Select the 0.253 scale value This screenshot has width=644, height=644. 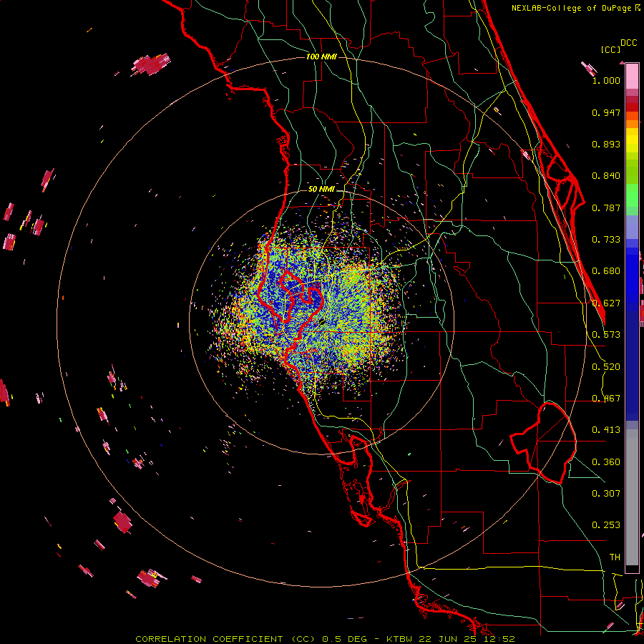coord(606,525)
